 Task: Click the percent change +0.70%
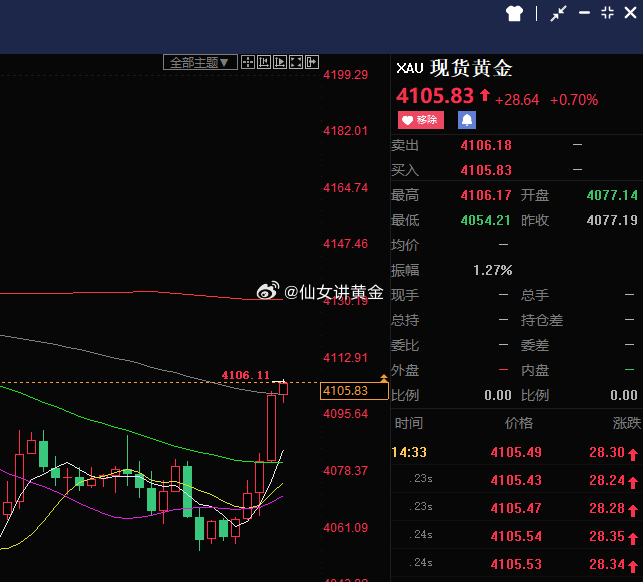[574, 100]
